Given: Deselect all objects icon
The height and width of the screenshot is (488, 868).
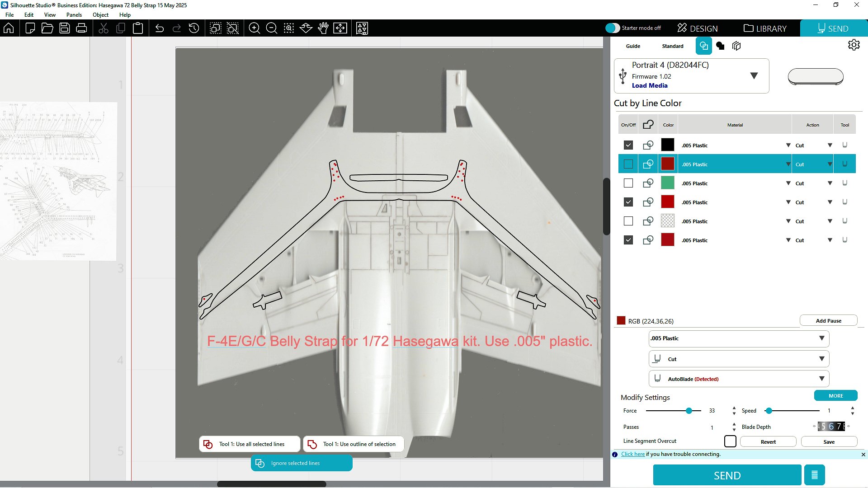Looking at the screenshot, I should tap(233, 28).
